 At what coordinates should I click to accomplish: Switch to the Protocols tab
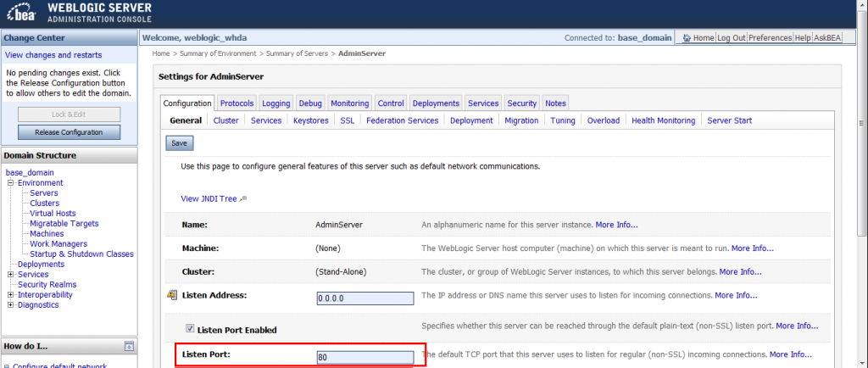(236, 103)
